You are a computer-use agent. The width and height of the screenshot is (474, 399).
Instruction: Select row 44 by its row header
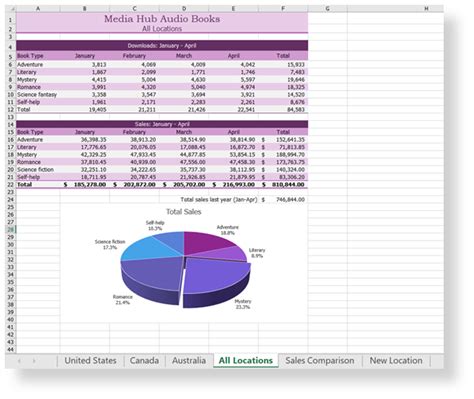(x=10, y=349)
